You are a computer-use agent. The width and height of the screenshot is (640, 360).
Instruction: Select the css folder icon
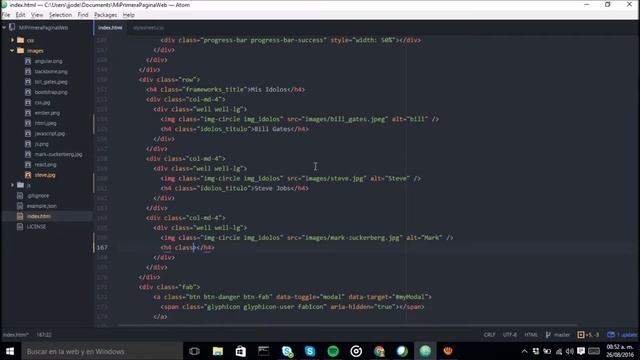tap(20, 40)
